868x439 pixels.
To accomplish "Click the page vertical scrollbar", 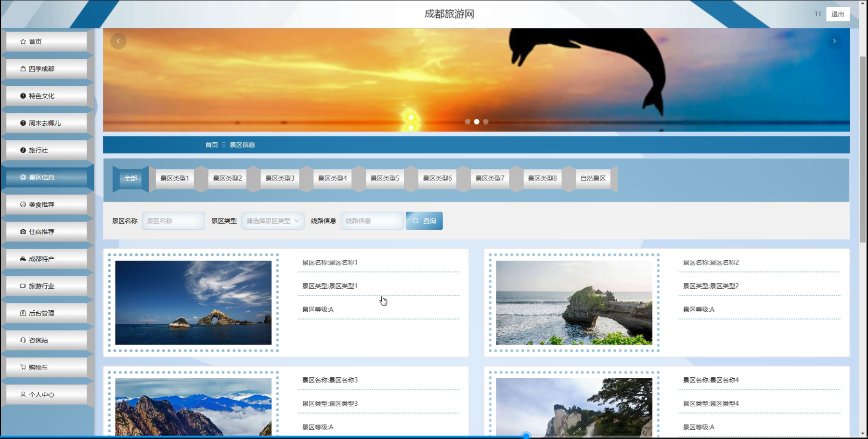I will tap(862, 149).
